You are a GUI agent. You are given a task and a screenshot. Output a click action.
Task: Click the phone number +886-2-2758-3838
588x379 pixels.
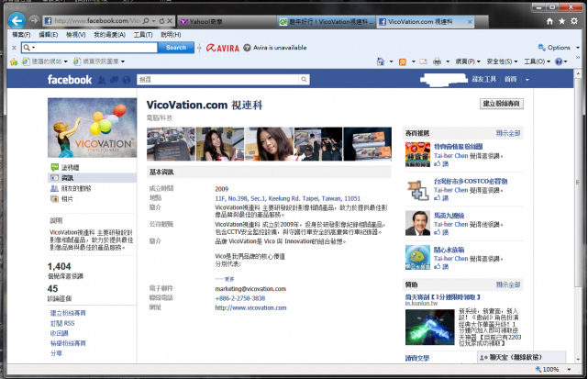point(240,298)
